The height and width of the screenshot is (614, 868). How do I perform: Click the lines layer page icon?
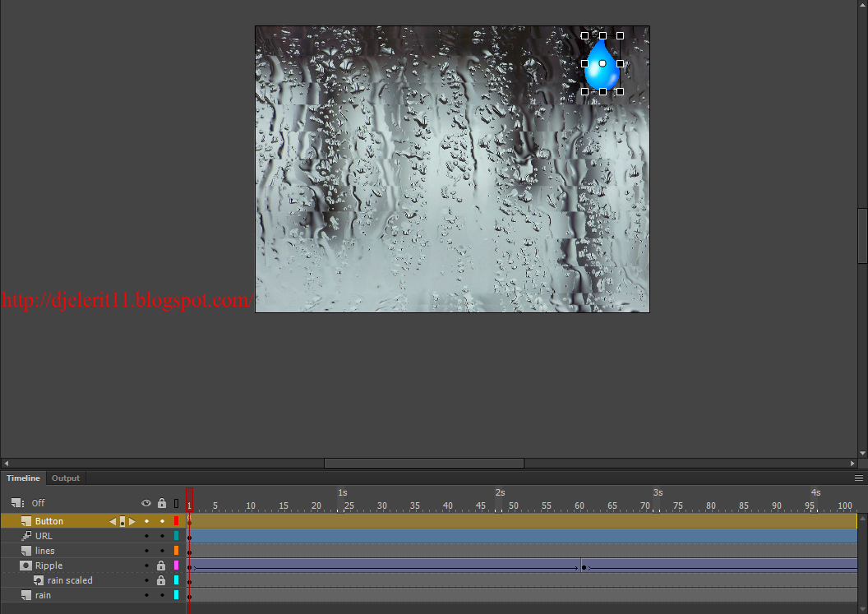[x=26, y=551]
